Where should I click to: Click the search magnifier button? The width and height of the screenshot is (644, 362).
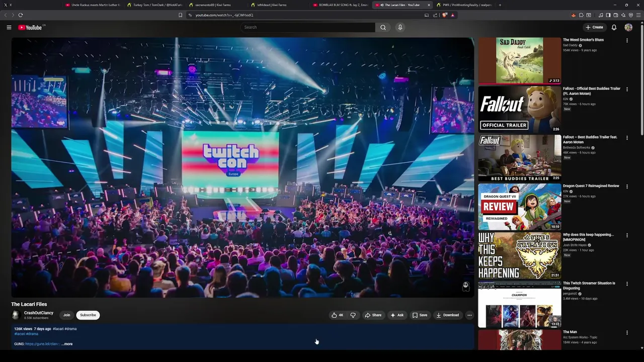pyautogui.click(x=383, y=27)
